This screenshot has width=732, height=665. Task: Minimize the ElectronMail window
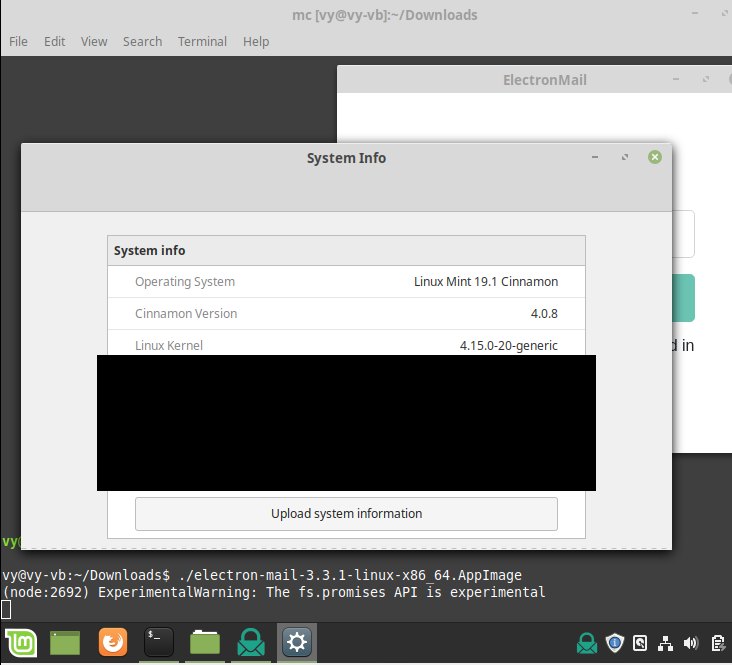[x=676, y=79]
